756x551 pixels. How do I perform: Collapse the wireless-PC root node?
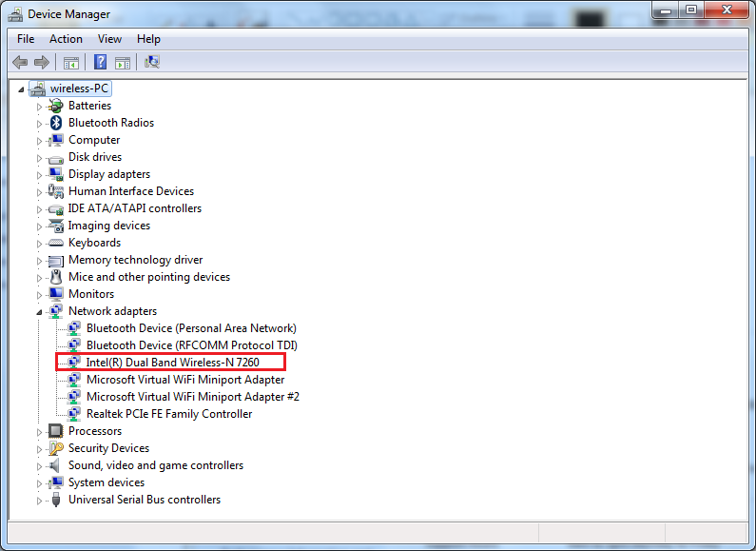[21, 89]
